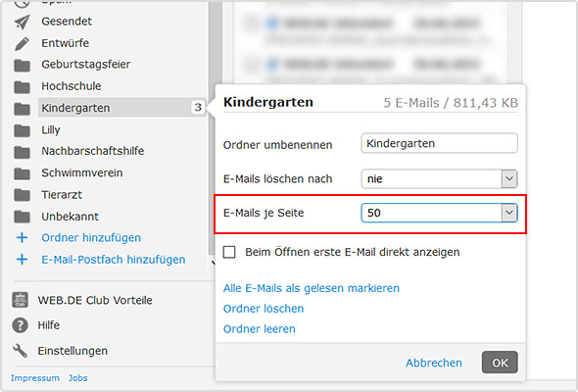Open the Impressum link
Viewport: 578px width, 392px height.
click(x=35, y=378)
